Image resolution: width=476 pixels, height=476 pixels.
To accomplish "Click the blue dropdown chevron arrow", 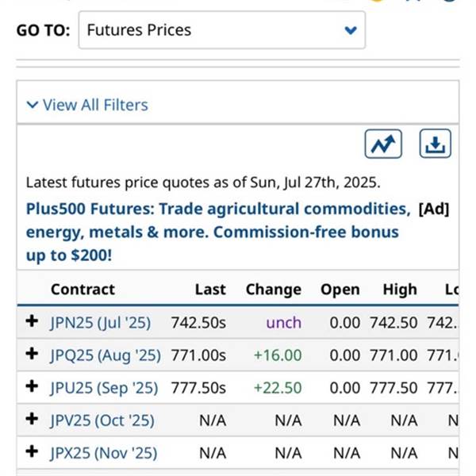I will click(x=351, y=30).
